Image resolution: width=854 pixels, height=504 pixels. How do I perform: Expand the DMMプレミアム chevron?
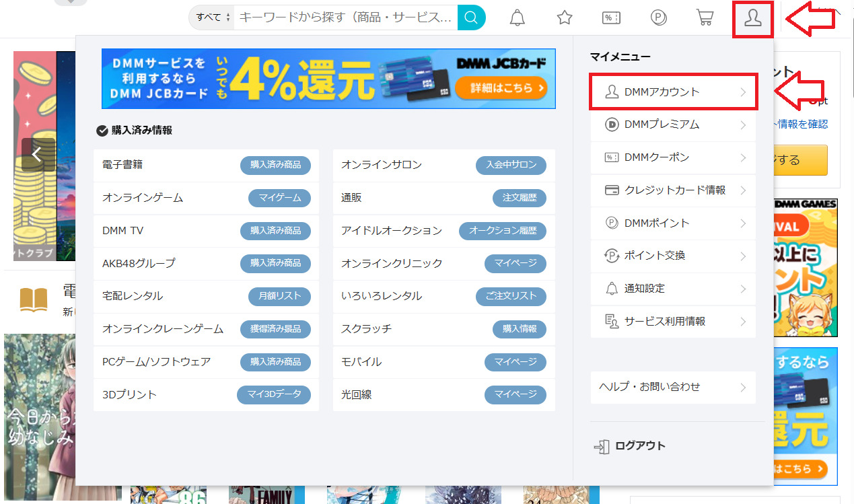(x=743, y=125)
